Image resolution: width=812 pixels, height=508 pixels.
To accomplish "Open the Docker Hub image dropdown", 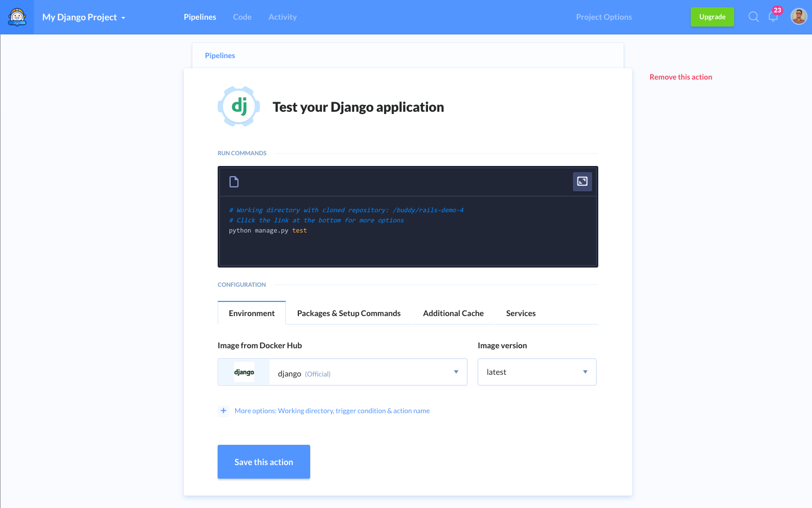I will click(342, 372).
